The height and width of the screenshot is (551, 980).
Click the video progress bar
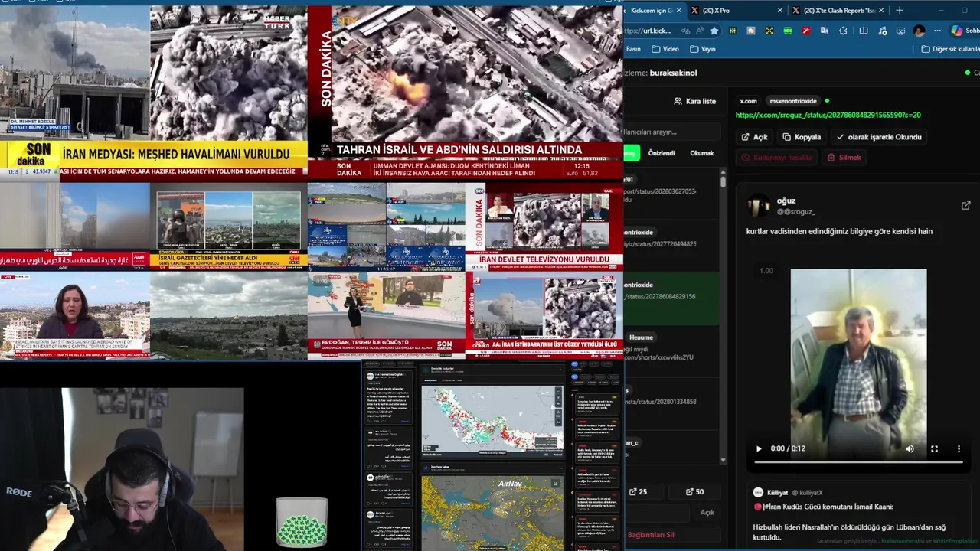[858, 462]
